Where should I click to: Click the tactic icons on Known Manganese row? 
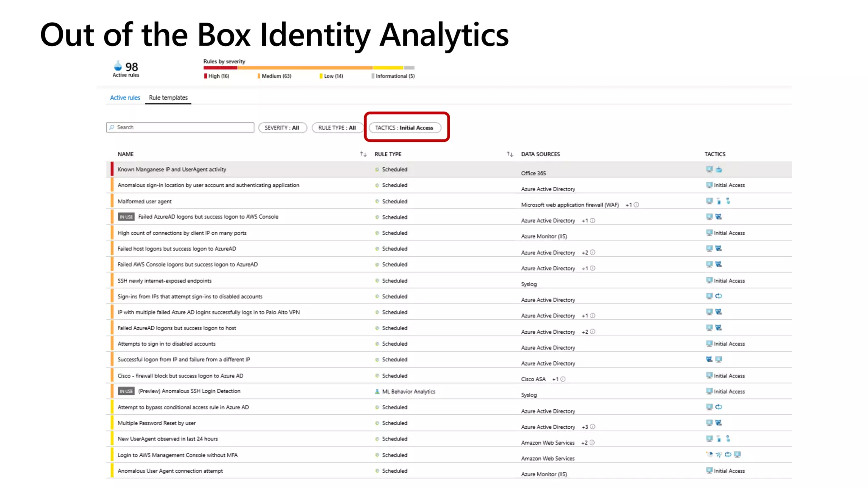tap(714, 169)
